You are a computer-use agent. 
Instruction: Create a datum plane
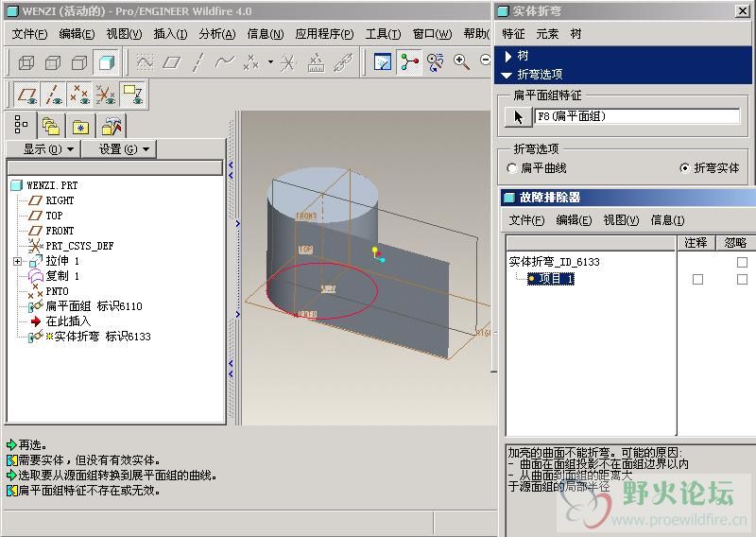[172, 62]
